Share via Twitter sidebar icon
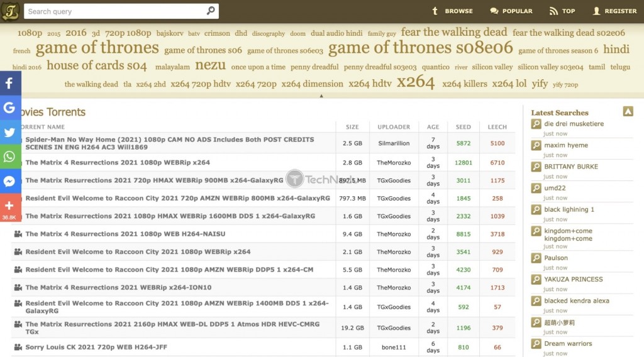The width and height of the screenshot is (644, 357). [x=9, y=132]
